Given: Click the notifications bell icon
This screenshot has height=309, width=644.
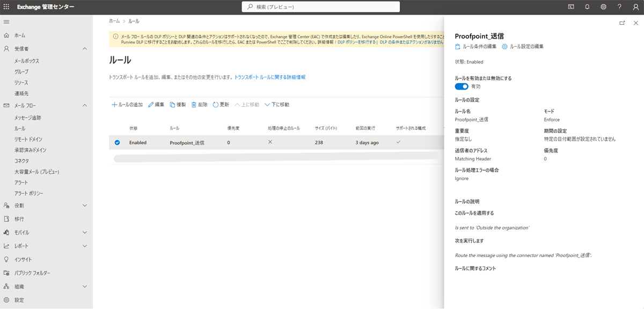Looking at the screenshot, I should click(587, 7).
